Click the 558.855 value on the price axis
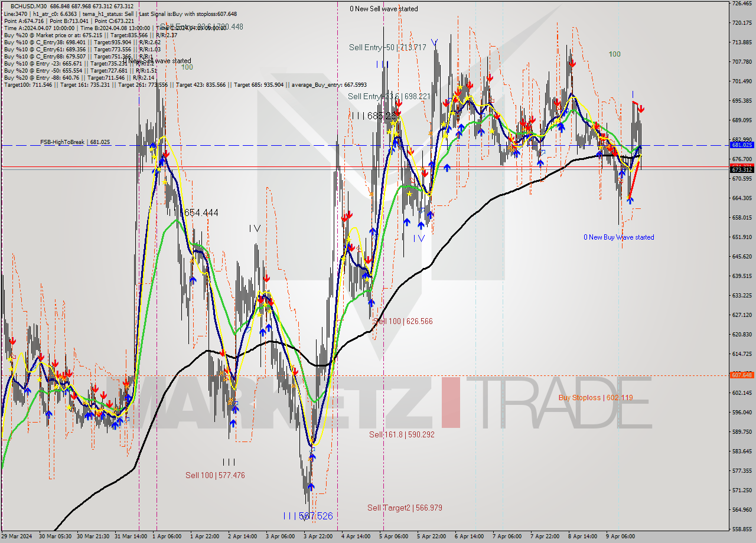 (742, 529)
